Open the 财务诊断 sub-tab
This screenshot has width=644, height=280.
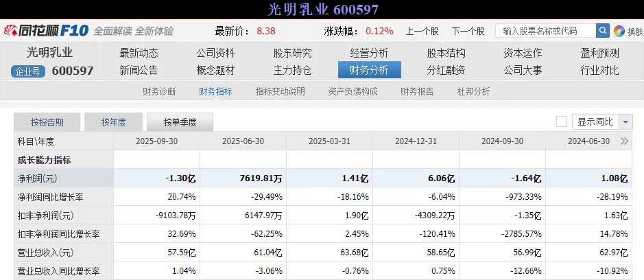[x=159, y=91]
